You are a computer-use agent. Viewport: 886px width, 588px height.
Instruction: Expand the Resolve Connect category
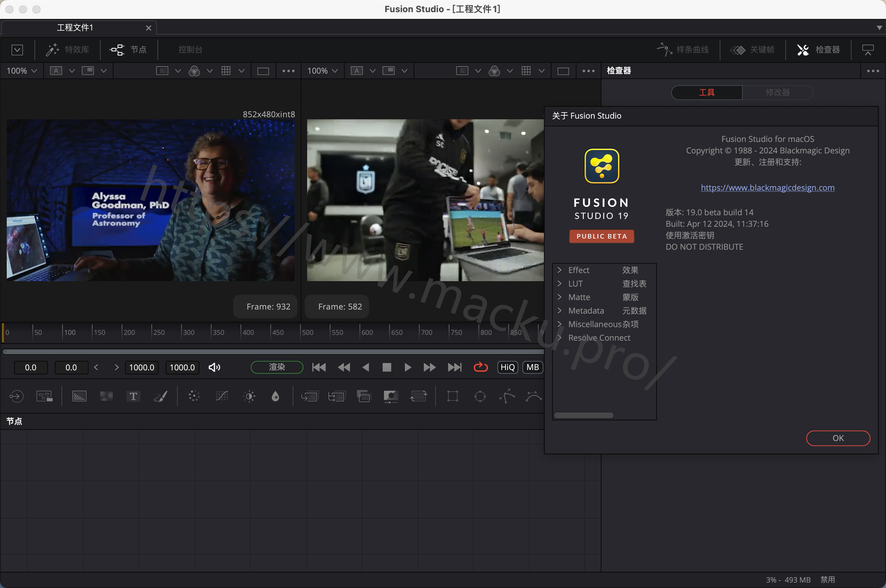click(x=560, y=338)
